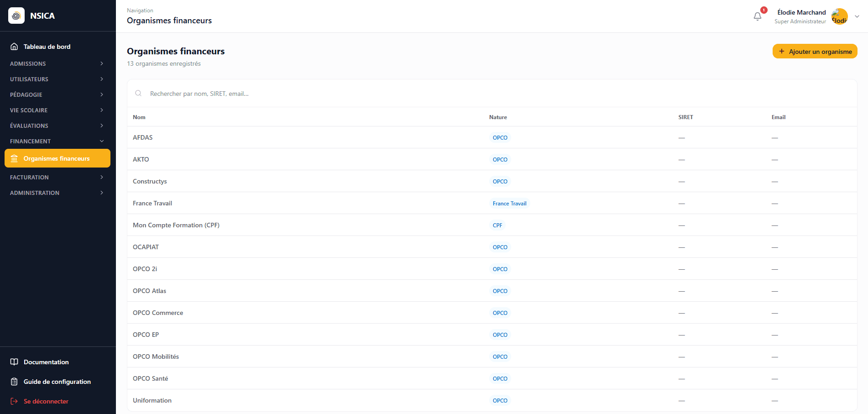
Task: Click the Email column header
Action: [779, 117]
